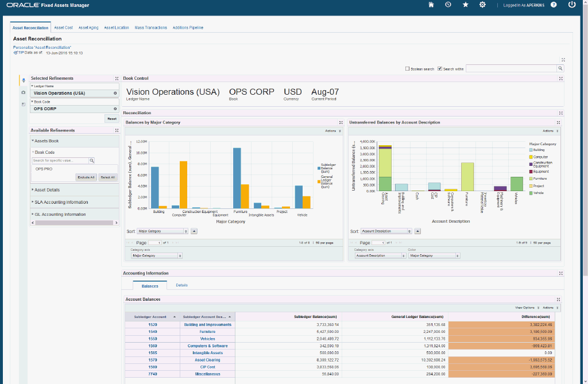
Task: Click the Furniture legend swatch in Major Category
Action: [531, 179]
